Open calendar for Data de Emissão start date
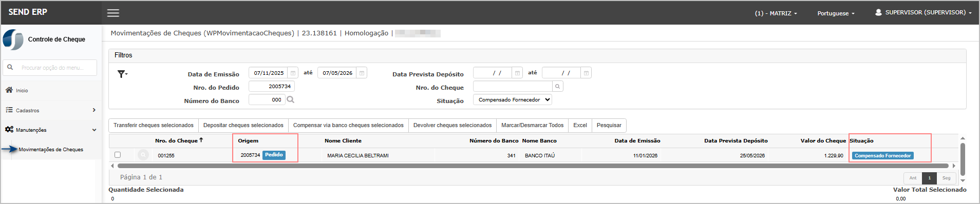The width and height of the screenshot is (980, 204). 293,73
